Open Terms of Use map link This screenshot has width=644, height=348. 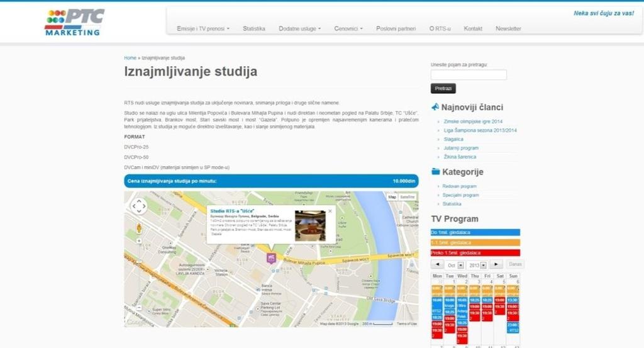pos(407,324)
